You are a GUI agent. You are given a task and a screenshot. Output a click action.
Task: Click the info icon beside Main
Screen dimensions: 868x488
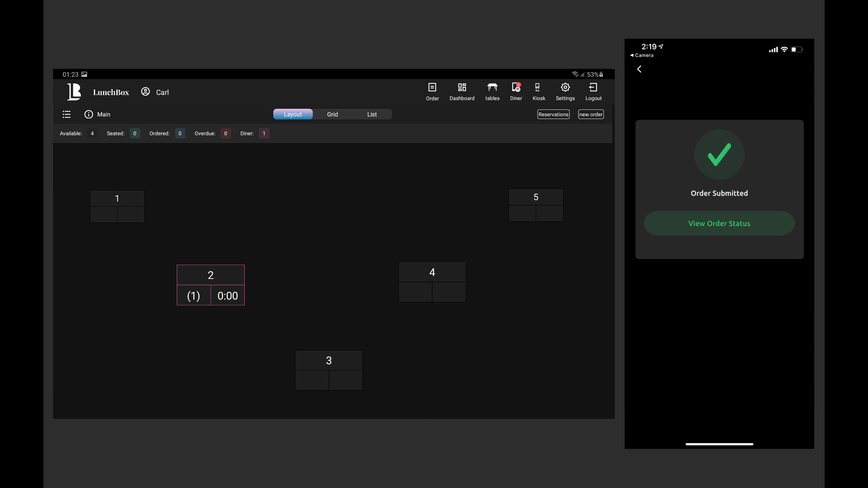(x=88, y=115)
